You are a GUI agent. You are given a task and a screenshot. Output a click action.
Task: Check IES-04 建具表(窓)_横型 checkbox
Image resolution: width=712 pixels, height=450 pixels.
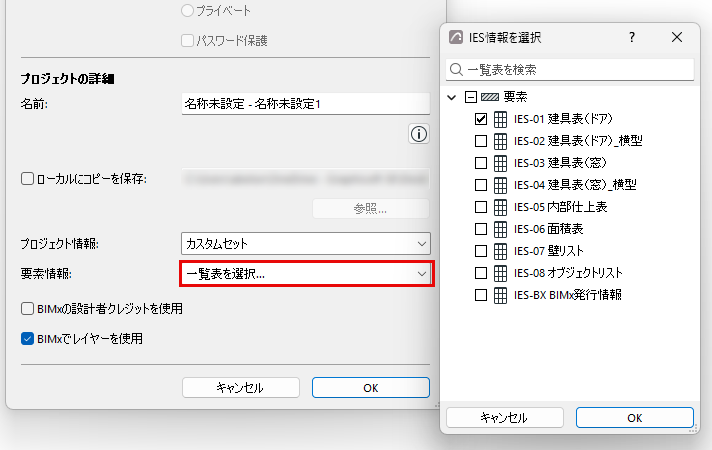(480, 185)
